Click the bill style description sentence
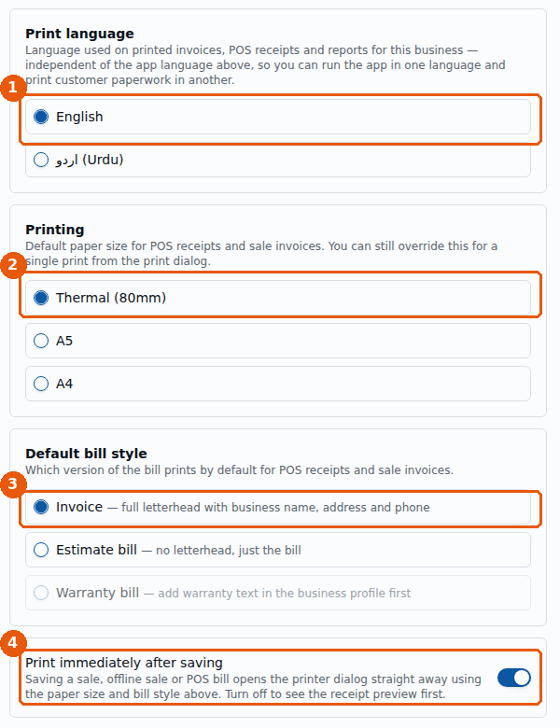Screen dimensions: 560x728 (239, 470)
